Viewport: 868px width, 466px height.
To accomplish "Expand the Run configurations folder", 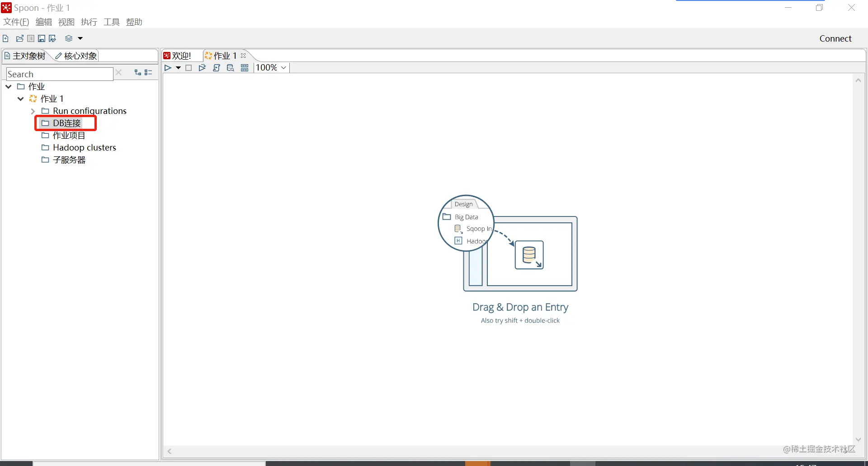I will pos(33,111).
